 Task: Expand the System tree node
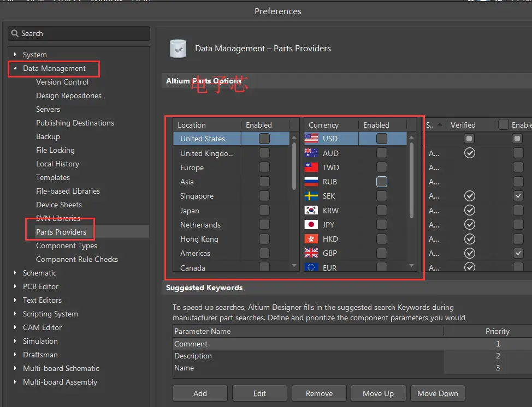coord(15,54)
